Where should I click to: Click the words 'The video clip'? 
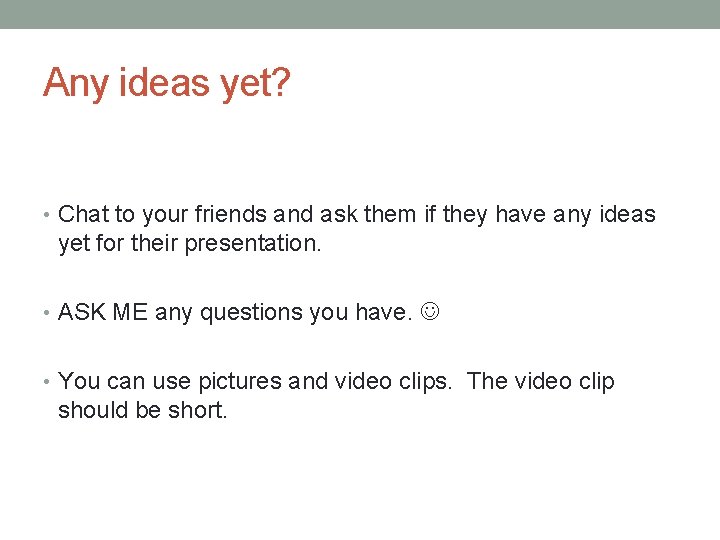pos(540,382)
